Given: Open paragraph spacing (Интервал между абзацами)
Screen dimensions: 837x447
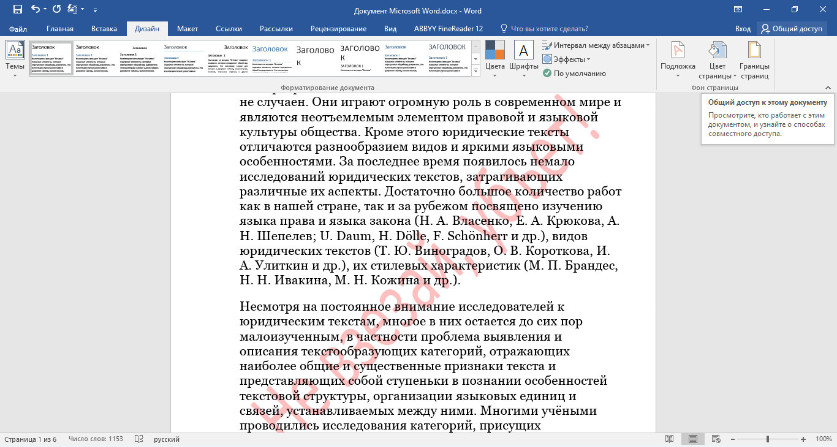Looking at the screenshot, I should tap(596, 45).
